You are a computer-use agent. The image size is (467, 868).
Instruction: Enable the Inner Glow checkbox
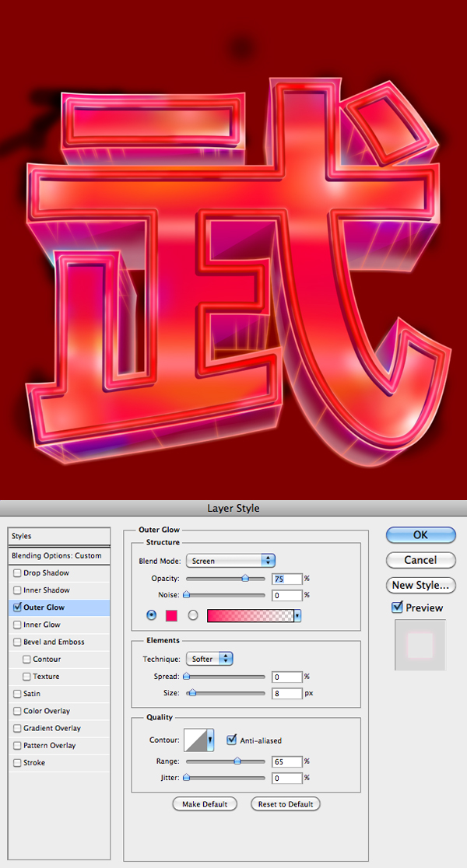tap(18, 625)
